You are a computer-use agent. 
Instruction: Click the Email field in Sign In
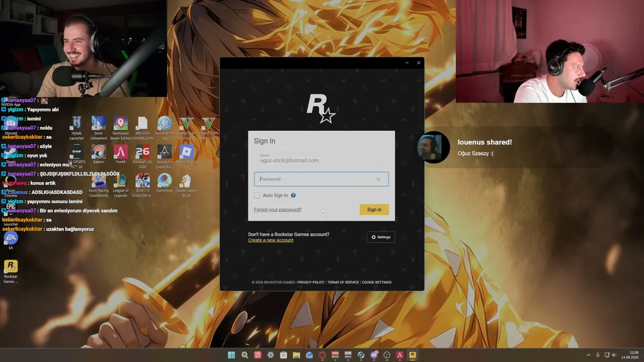(x=321, y=158)
